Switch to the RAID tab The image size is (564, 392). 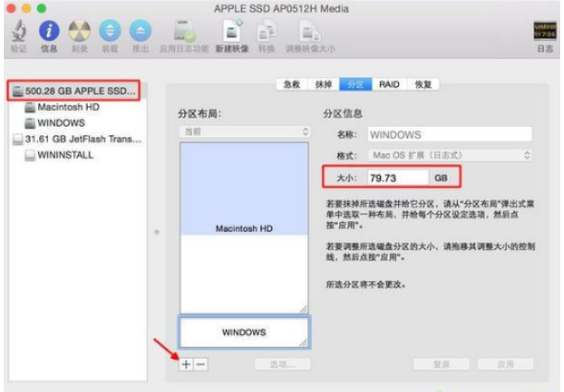coord(389,85)
